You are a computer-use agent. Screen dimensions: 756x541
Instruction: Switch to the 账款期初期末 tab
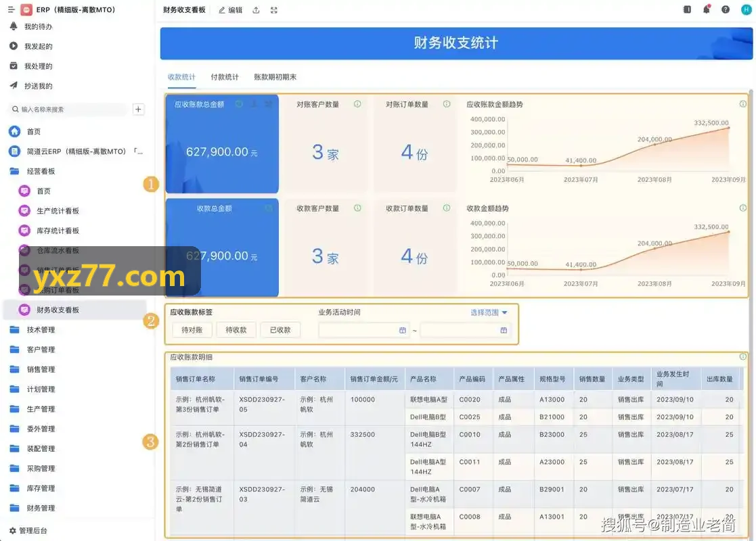[x=275, y=77]
